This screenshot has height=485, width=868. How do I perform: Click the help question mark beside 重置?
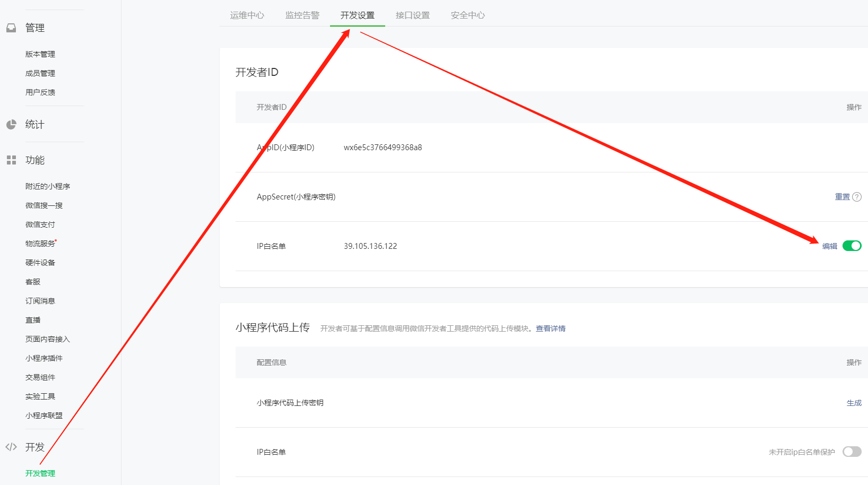[857, 197]
